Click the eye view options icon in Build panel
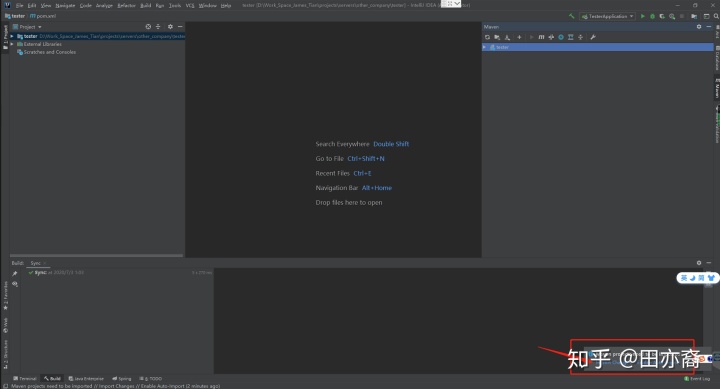The image size is (720, 389). click(15, 284)
